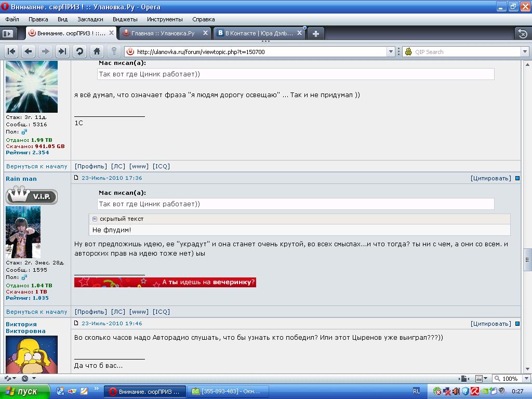
Task: Open www link under Rain man's post
Action: 139,312
